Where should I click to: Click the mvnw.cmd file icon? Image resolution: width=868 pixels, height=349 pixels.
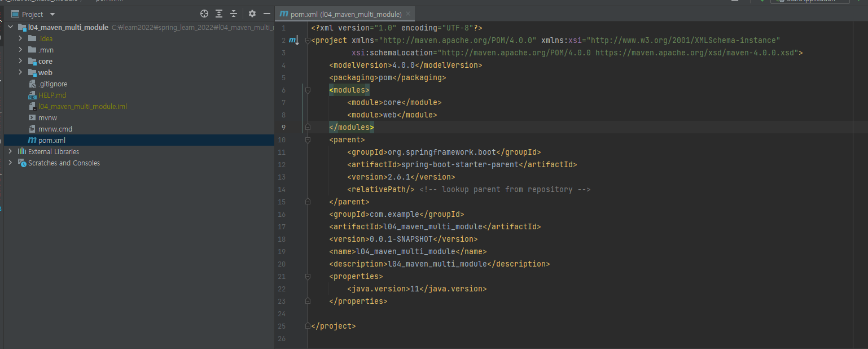click(32, 129)
